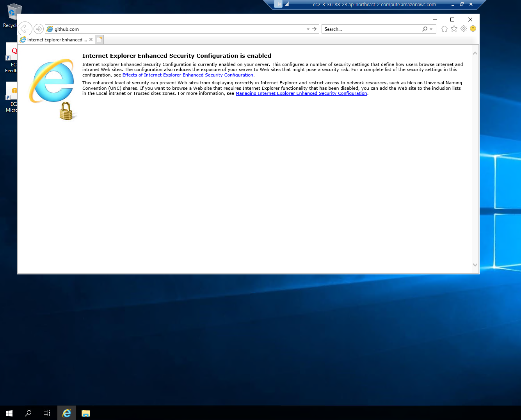Click the remote session pin icon
Screen dimensions: 521x420
pyautogui.click(x=278, y=4)
